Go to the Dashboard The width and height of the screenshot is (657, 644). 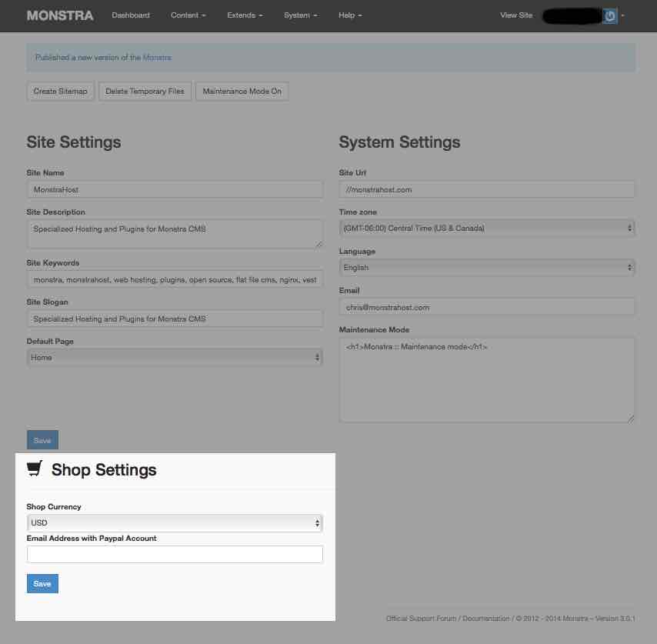pyautogui.click(x=131, y=15)
